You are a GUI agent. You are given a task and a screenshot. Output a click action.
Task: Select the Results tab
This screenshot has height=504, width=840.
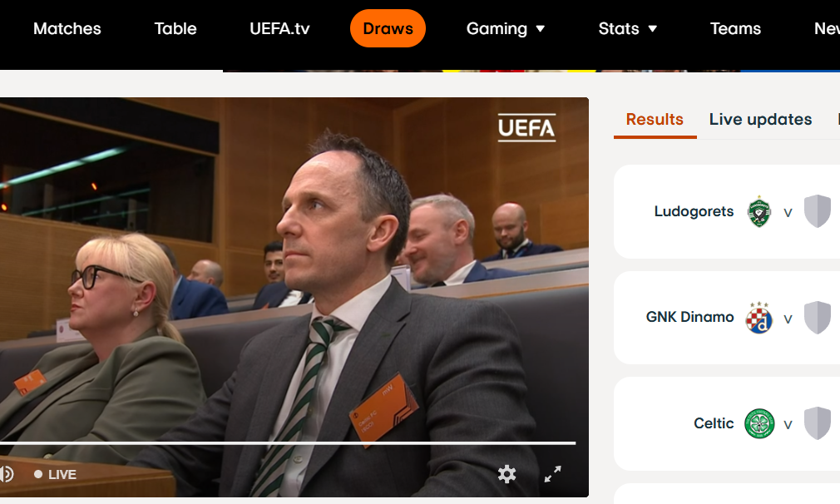[655, 120]
